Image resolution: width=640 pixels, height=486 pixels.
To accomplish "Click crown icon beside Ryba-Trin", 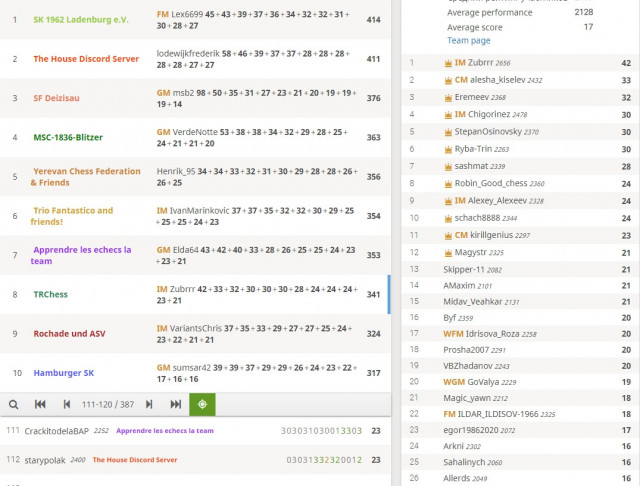I will click(x=448, y=149).
